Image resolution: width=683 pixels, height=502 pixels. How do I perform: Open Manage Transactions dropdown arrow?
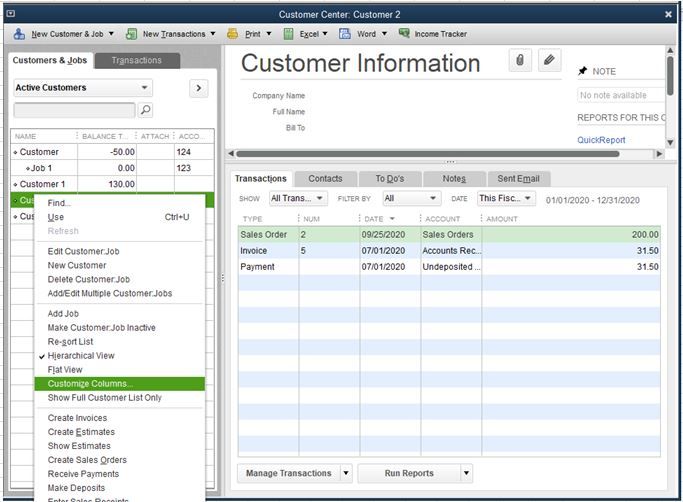pyautogui.click(x=346, y=473)
